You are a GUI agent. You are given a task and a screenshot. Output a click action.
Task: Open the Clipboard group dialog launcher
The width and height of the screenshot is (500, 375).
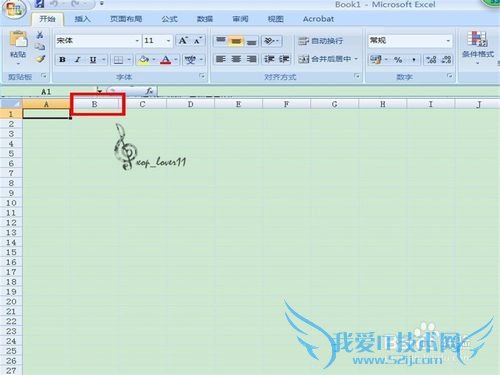44,76
